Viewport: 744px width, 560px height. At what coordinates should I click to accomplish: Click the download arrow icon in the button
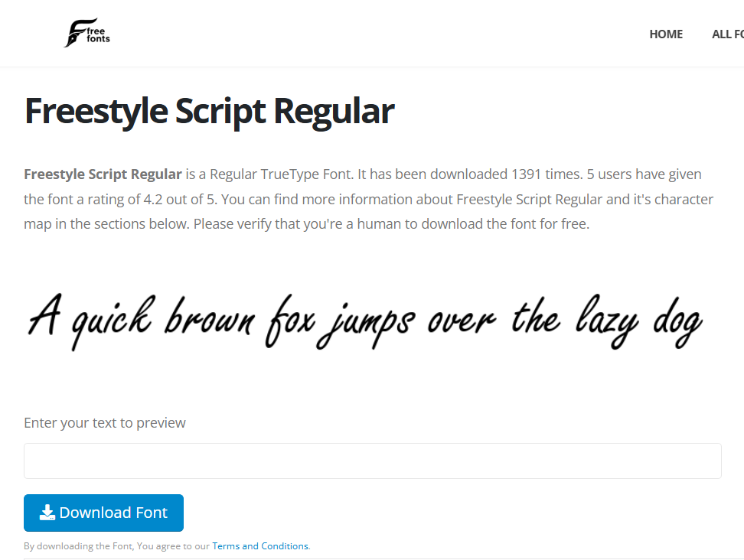coord(47,513)
